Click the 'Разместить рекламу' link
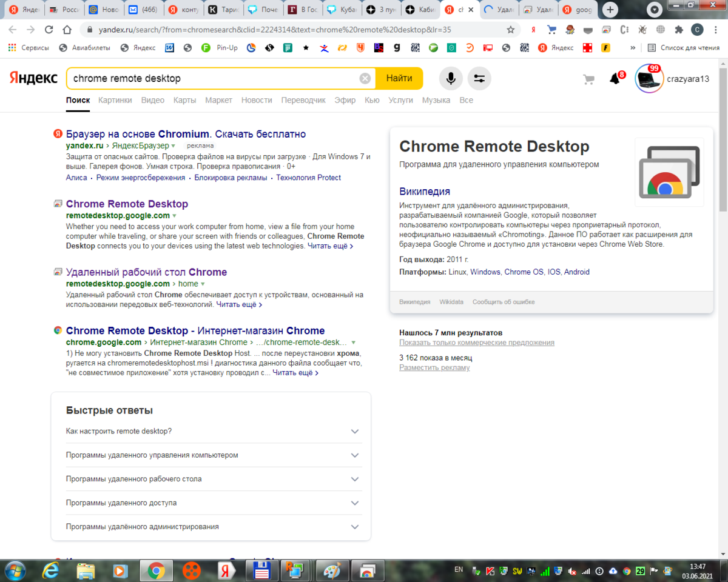Image resolution: width=728 pixels, height=582 pixels. click(x=434, y=367)
